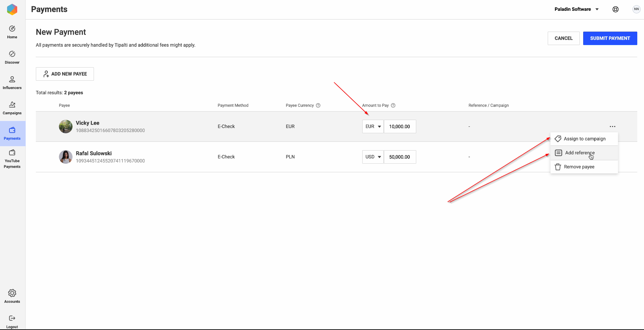Open the Discover section in sidebar

(x=12, y=56)
